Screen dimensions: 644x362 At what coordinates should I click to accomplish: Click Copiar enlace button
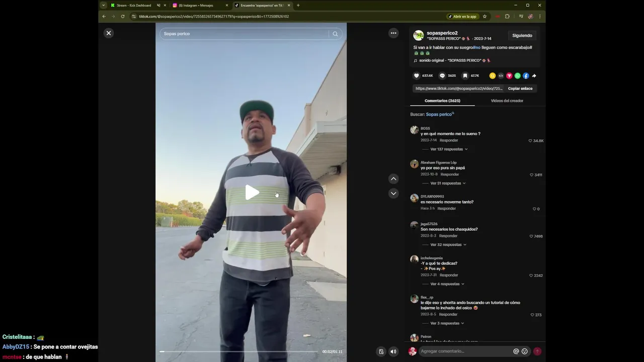pyautogui.click(x=520, y=88)
